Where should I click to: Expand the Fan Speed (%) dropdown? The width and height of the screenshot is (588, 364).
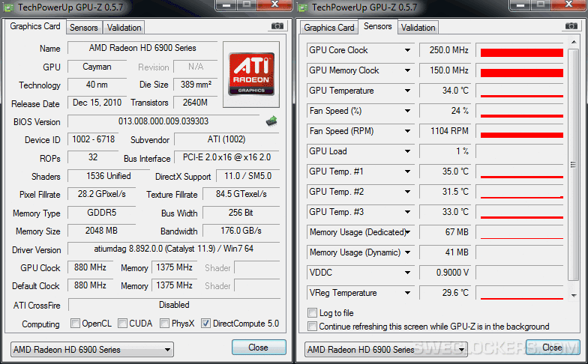tap(407, 111)
